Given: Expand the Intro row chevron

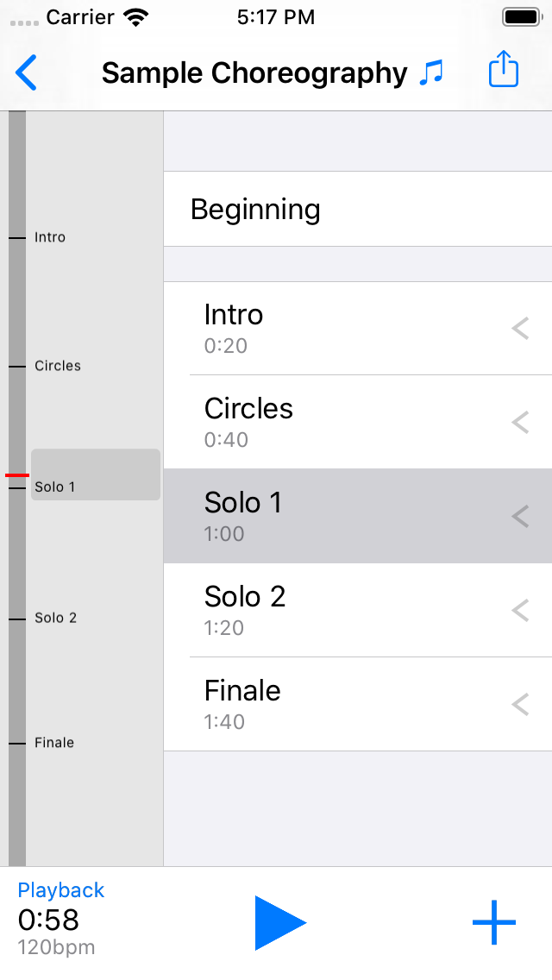Looking at the screenshot, I should 520,329.
